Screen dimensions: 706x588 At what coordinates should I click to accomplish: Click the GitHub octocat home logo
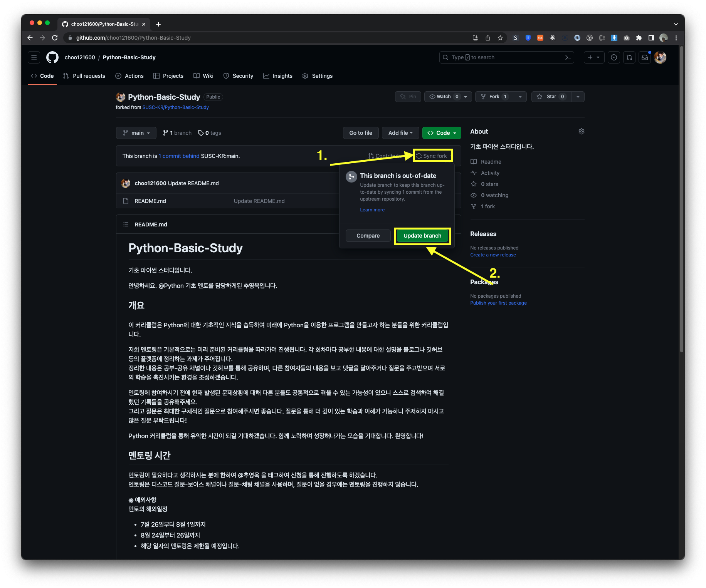coord(52,57)
